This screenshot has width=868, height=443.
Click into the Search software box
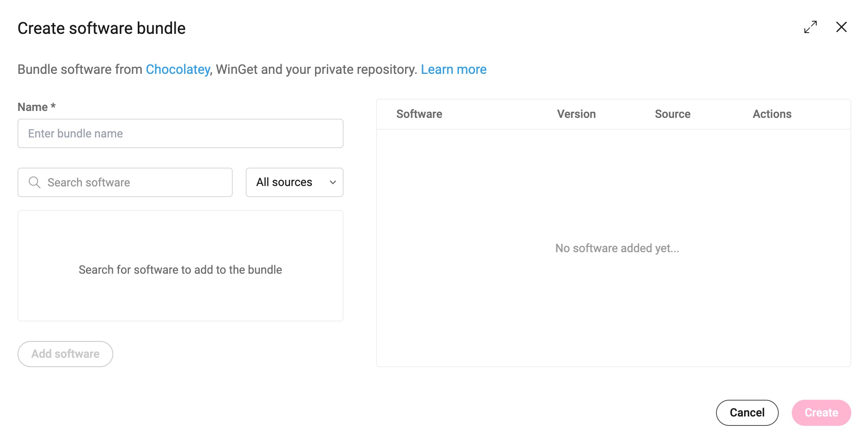pyautogui.click(x=125, y=182)
